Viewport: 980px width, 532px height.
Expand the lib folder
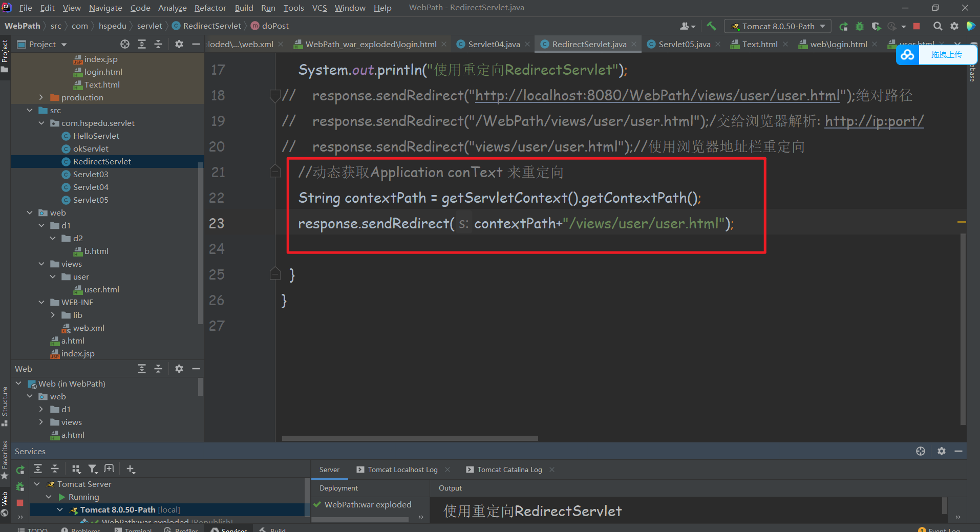pos(53,315)
